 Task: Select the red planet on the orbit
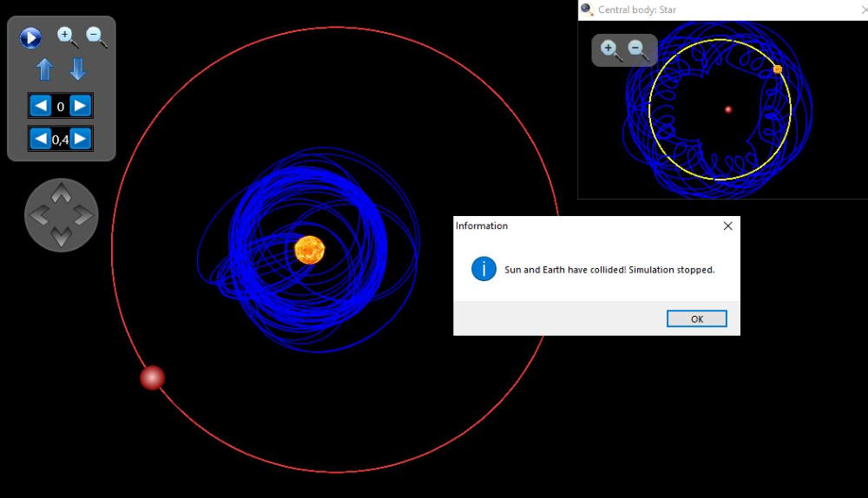pyautogui.click(x=152, y=378)
